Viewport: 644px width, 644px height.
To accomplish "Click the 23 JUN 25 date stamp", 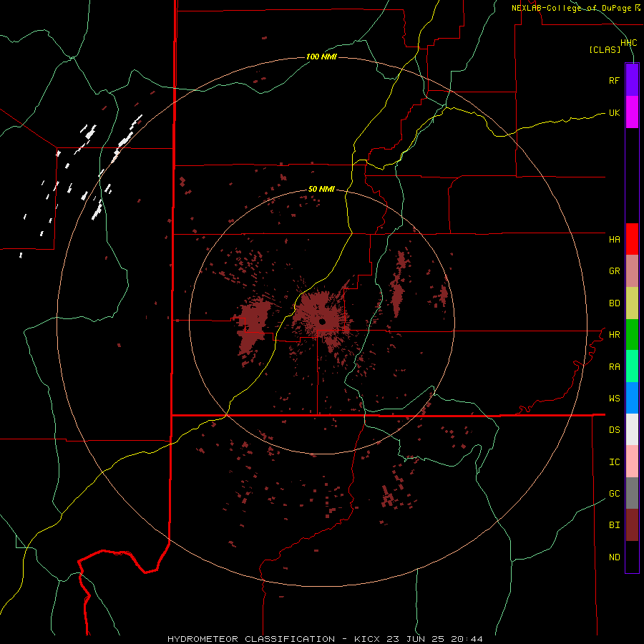I will 417,639.
